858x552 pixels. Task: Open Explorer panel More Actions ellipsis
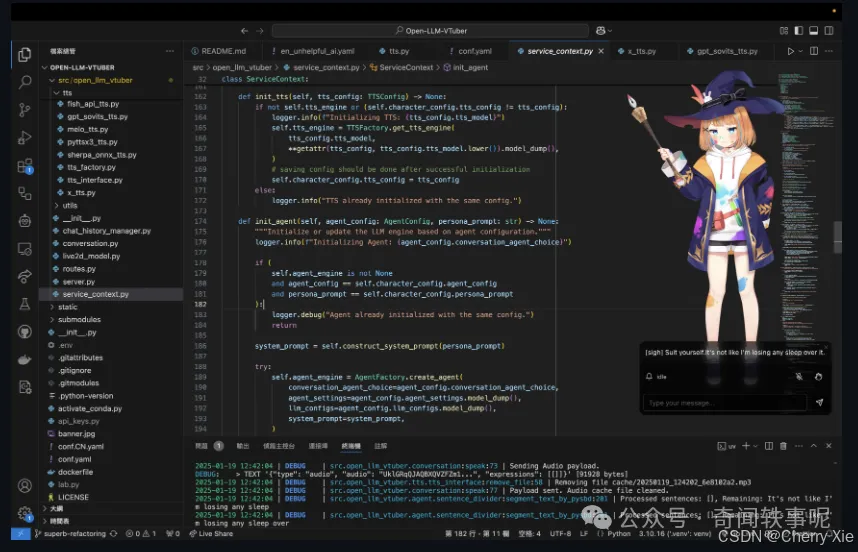tap(170, 51)
